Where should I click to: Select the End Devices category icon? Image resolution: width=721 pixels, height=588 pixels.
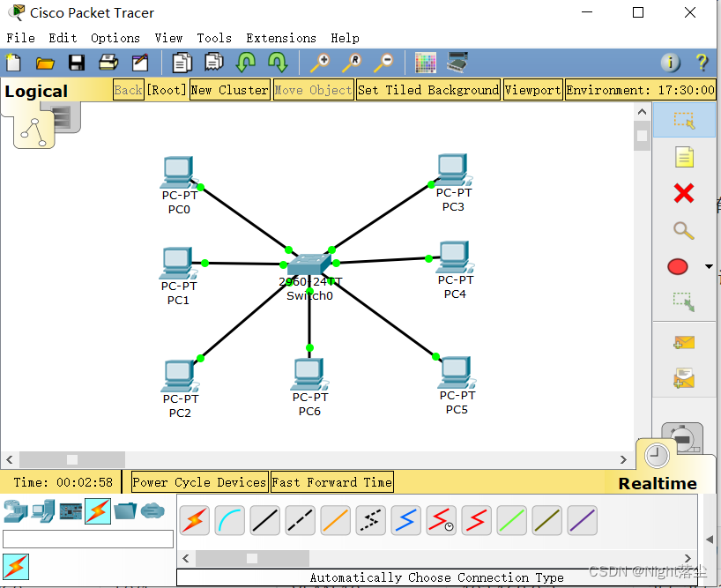[43, 511]
